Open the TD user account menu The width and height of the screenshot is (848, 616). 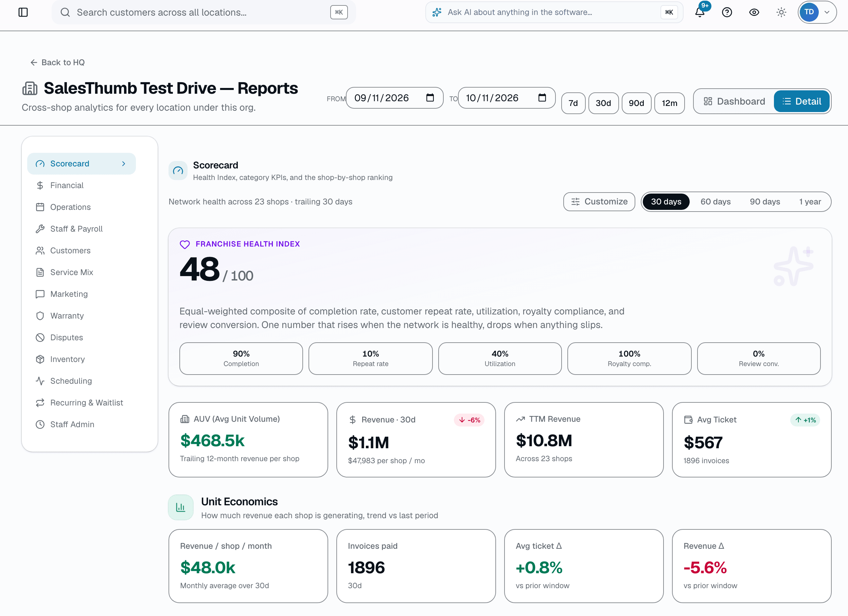click(x=817, y=12)
